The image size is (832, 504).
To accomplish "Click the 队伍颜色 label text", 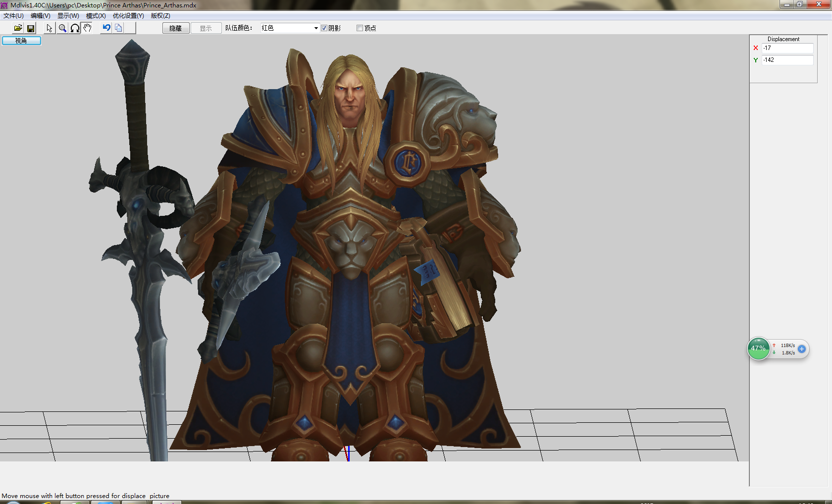I will click(x=239, y=28).
